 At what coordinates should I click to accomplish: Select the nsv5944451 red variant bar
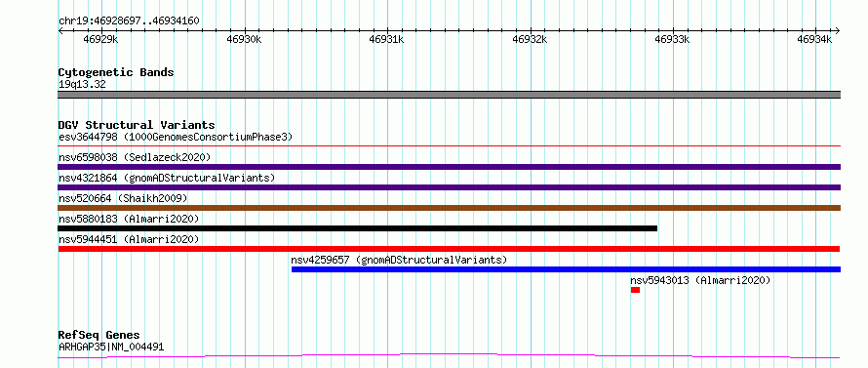coord(449,249)
